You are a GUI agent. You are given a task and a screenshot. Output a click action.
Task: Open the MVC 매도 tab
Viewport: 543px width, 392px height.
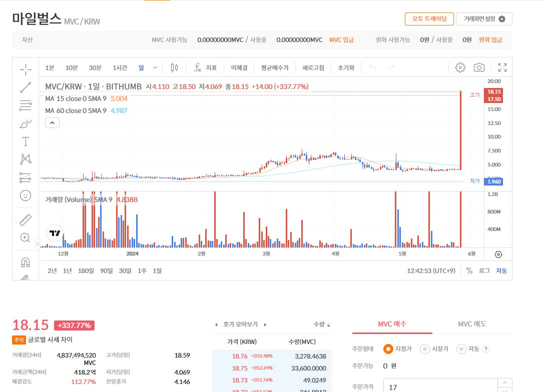click(472, 324)
